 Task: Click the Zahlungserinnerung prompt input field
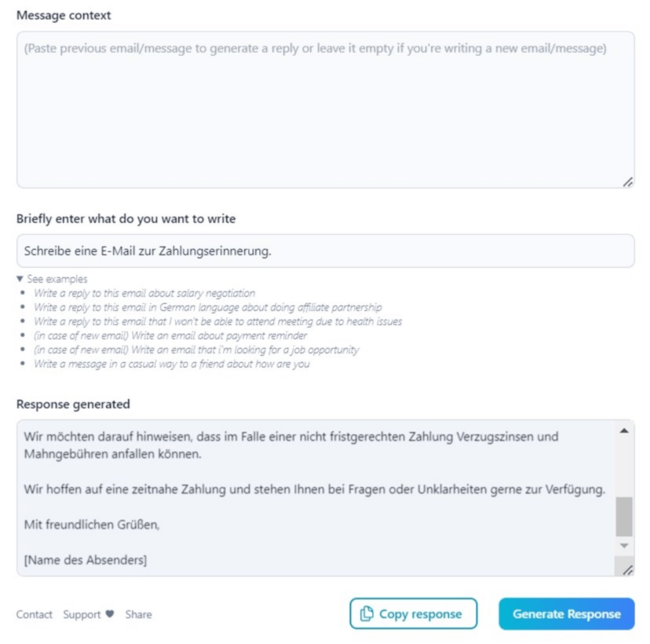325,251
